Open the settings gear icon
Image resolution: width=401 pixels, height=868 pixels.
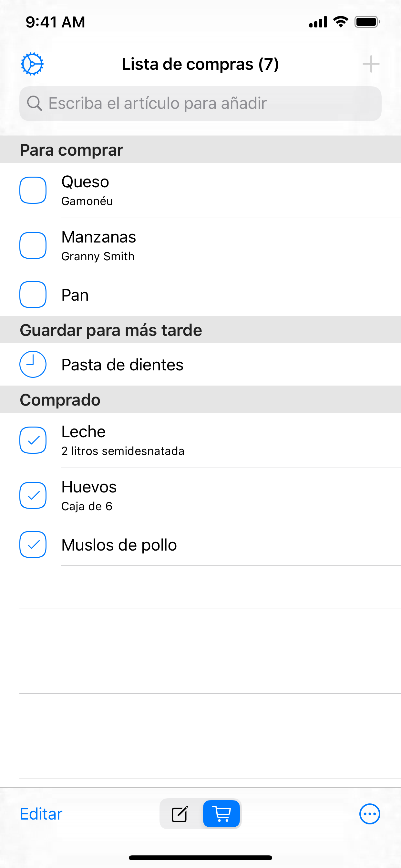click(x=32, y=64)
